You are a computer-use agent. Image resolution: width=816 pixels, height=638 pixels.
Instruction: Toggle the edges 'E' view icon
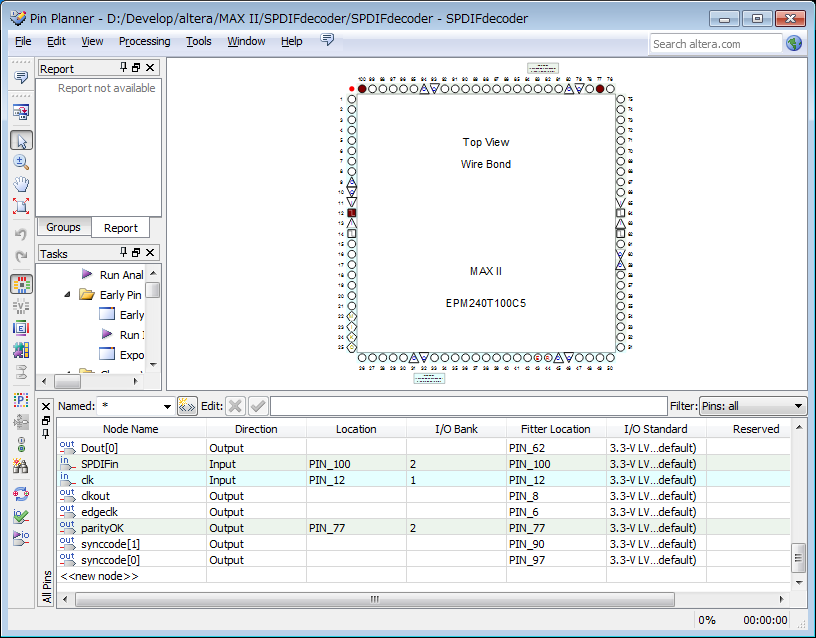pos(21,328)
